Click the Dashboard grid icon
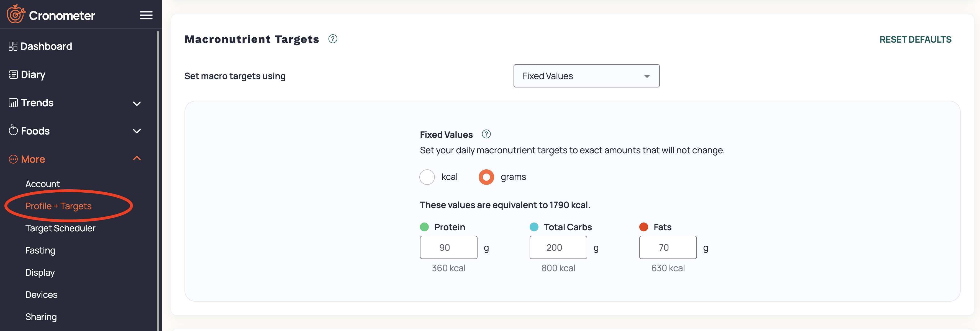This screenshot has width=980, height=331. [13, 46]
